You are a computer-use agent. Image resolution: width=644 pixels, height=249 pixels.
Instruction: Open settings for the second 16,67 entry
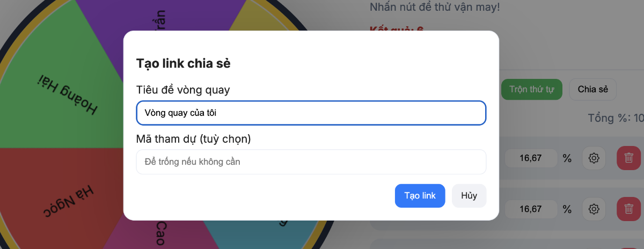click(x=594, y=209)
